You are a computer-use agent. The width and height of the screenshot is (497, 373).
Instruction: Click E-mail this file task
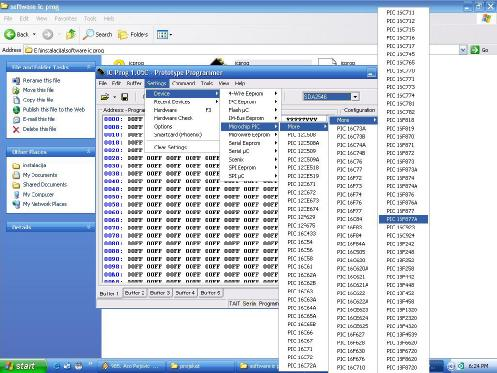(x=39, y=119)
